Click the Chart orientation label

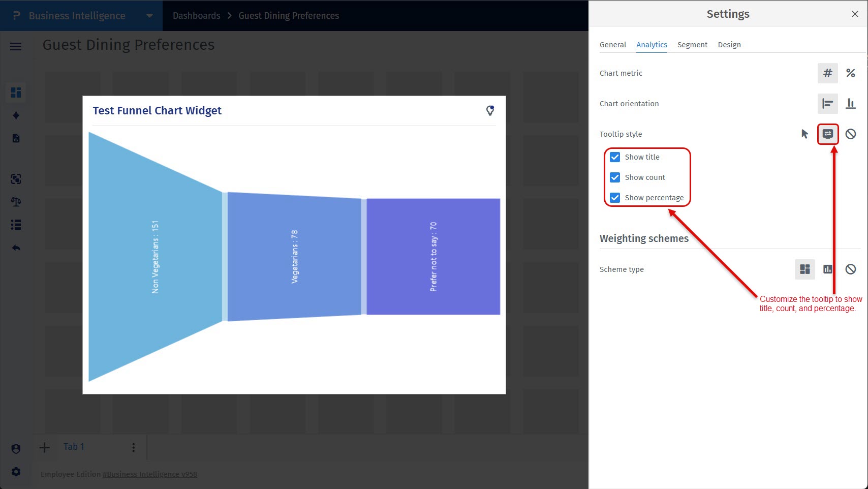coord(629,104)
